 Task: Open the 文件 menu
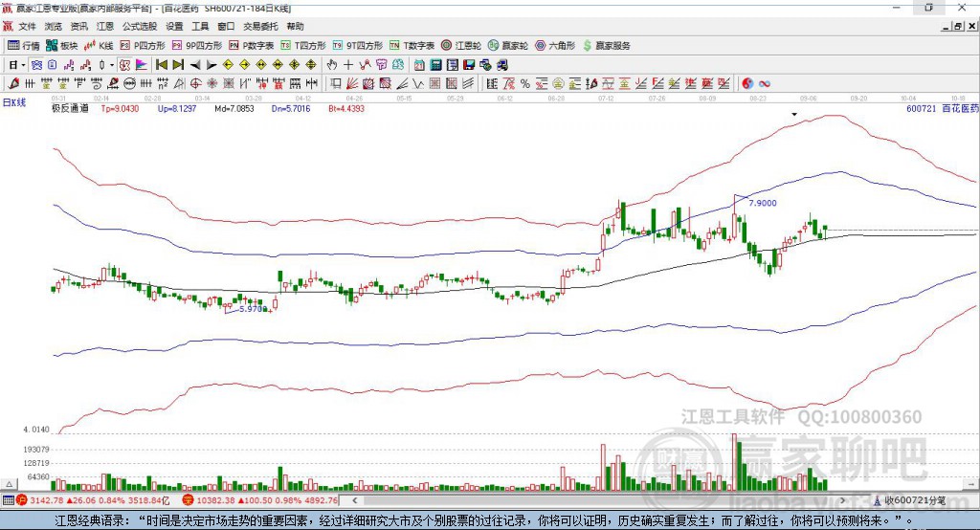(27, 26)
